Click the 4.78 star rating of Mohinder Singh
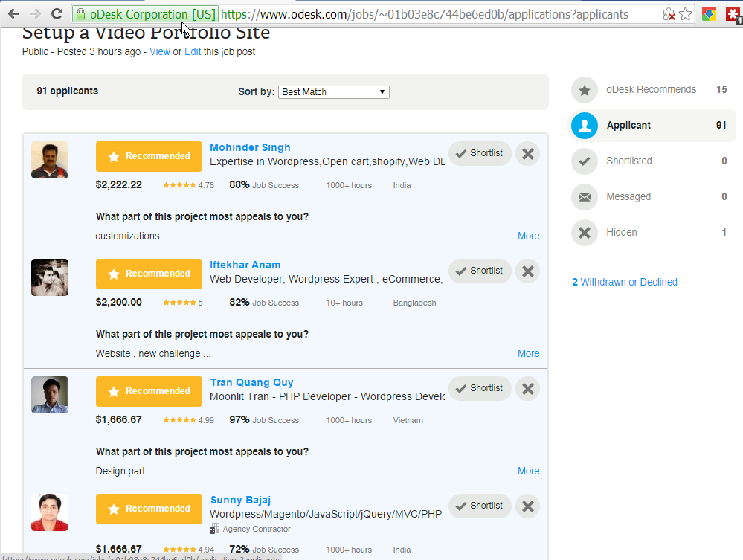743x560 pixels. [x=189, y=185]
